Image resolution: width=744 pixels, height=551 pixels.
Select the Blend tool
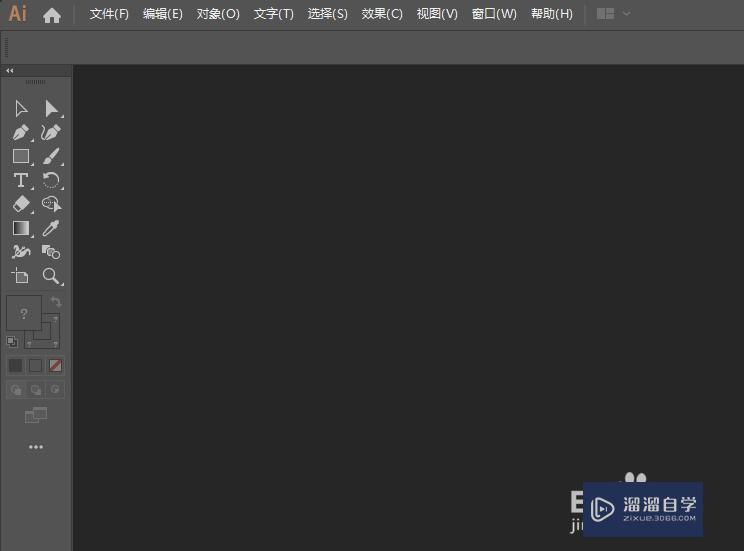tap(51, 252)
